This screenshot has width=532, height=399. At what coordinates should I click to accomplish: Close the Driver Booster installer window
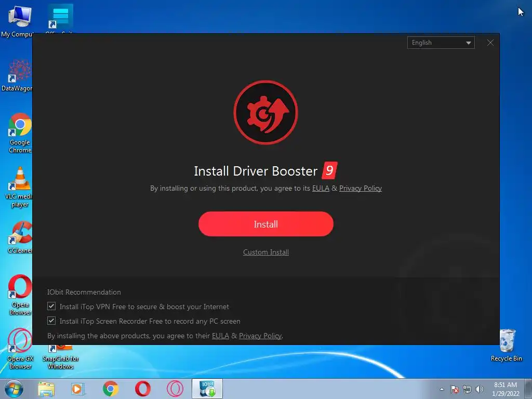(x=490, y=43)
